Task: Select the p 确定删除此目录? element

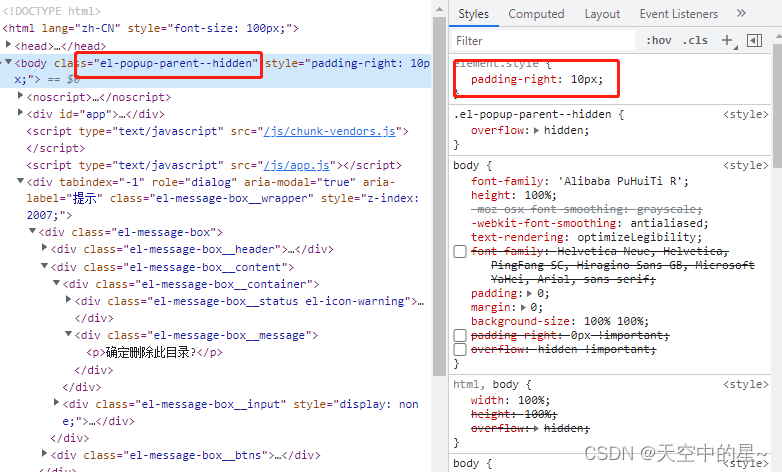Action: click(x=155, y=353)
